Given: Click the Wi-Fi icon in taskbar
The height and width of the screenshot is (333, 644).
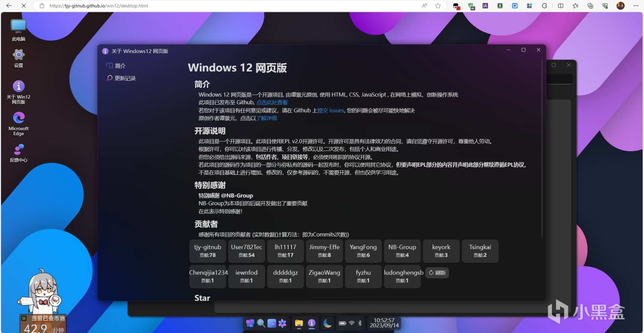Looking at the screenshot, I should click(352, 323).
